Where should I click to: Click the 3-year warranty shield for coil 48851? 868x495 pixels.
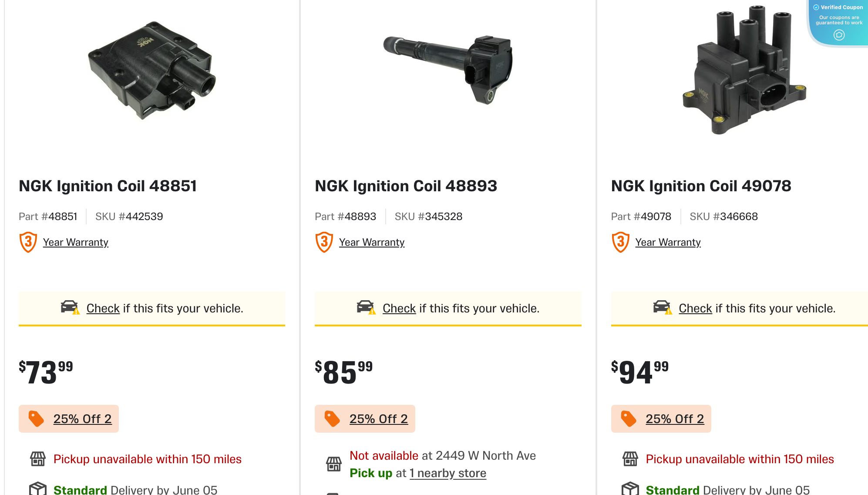click(28, 242)
